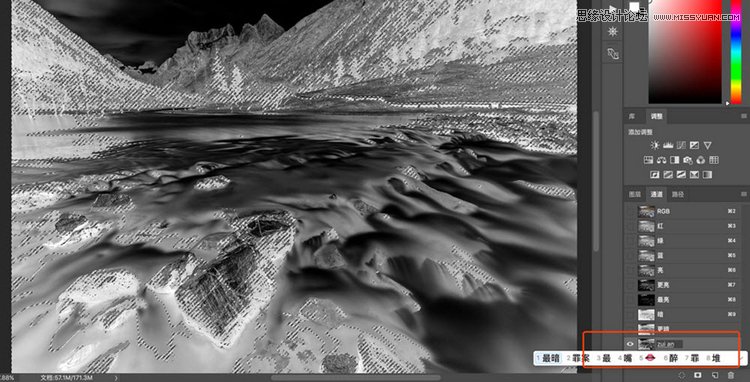Add a Color Balance adjustment

(662, 160)
